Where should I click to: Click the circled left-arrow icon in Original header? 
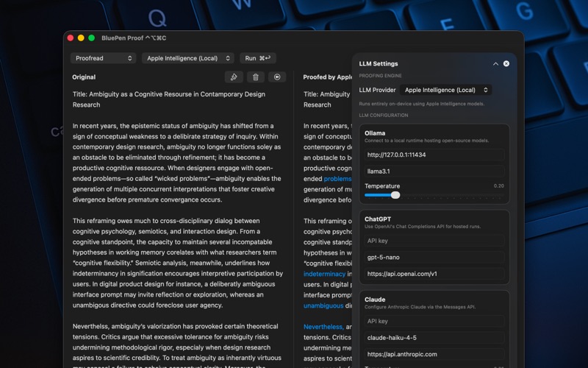[x=277, y=77]
